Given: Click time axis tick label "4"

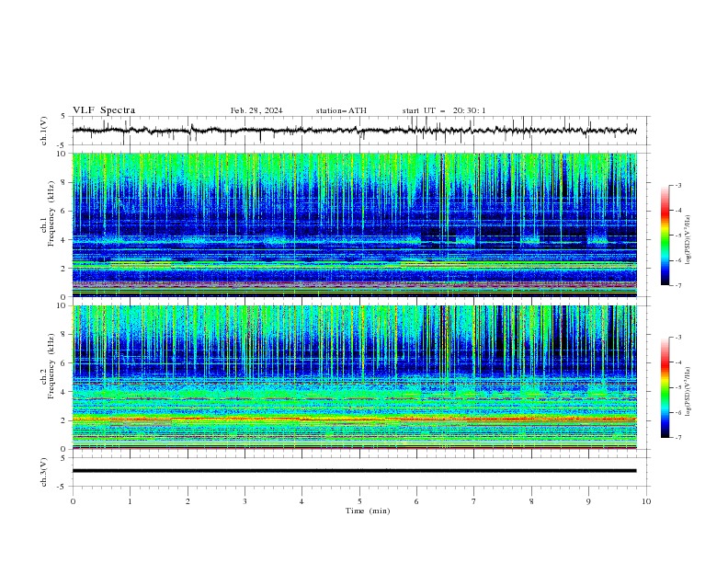Looking at the screenshot, I should coord(301,501).
